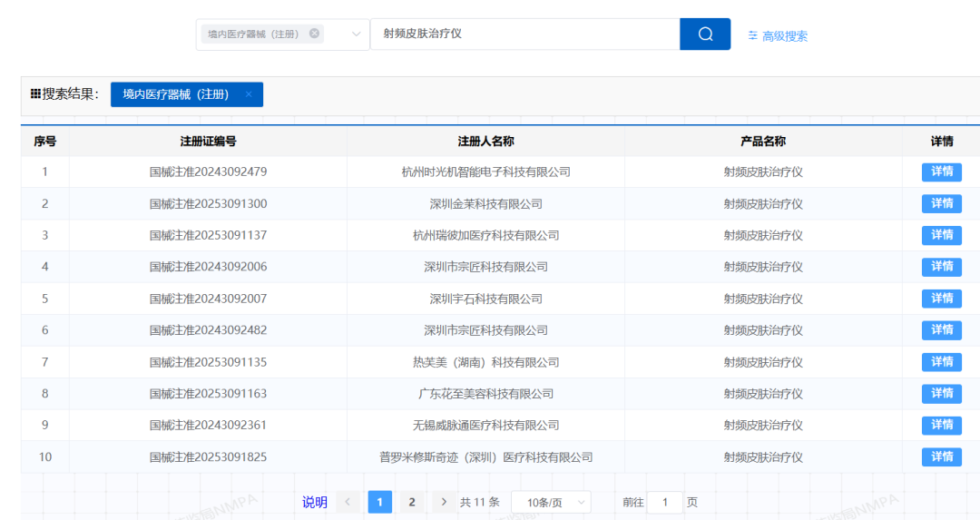Click the jump-to-page number field
The width and height of the screenshot is (980, 520).
[665, 502]
